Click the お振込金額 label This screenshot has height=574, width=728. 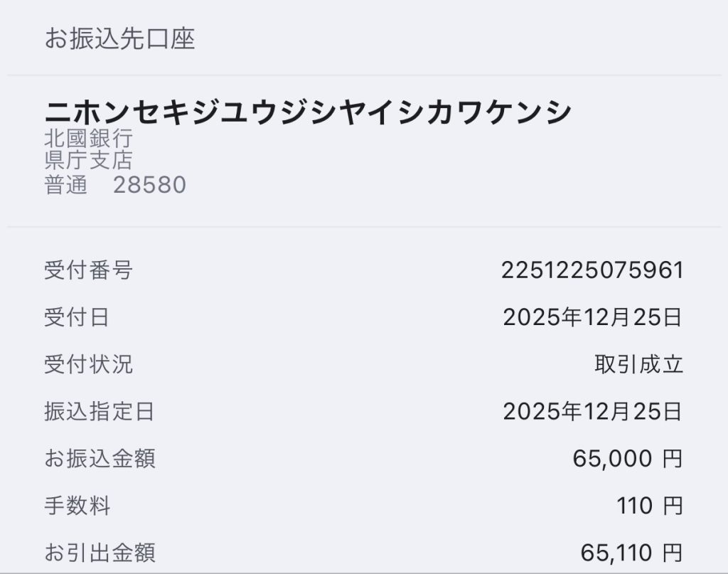100,459
